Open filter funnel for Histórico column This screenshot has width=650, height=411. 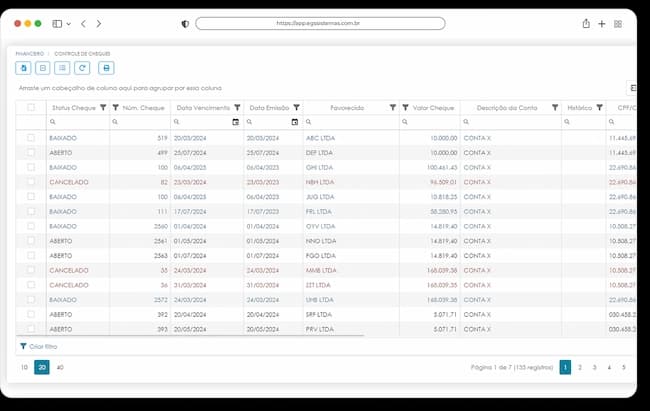[x=599, y=107]
